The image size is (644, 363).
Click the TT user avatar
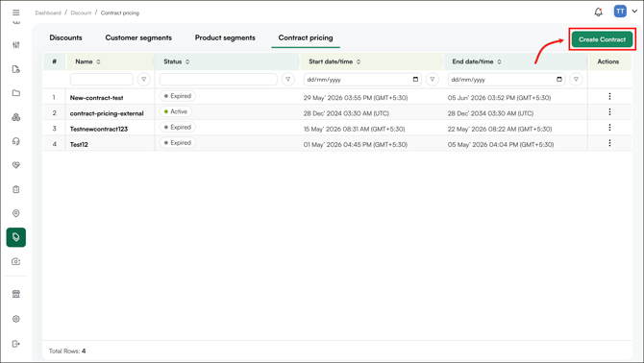(620, 12)
